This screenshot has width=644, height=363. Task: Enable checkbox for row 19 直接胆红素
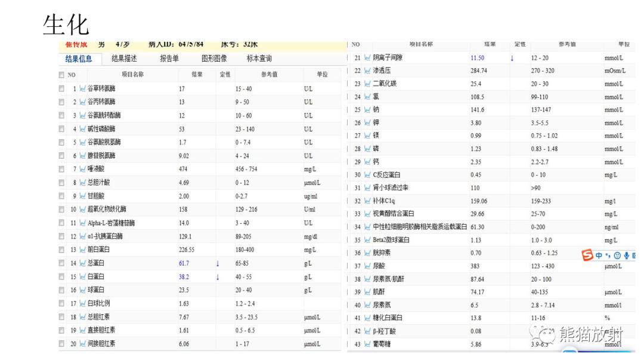(61, 330)
